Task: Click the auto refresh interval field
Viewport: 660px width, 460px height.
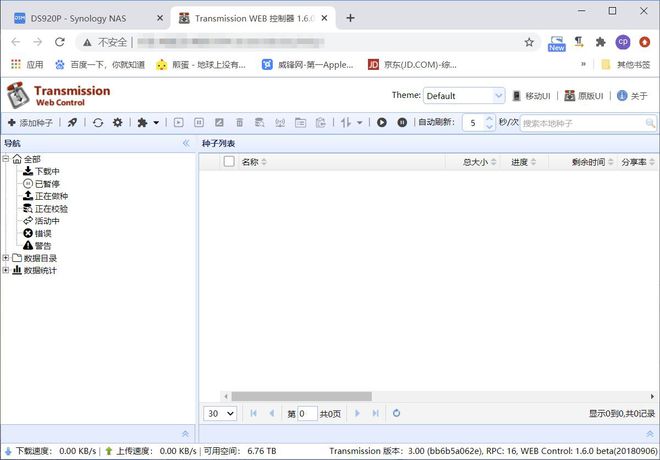Action: coord(474,123)
